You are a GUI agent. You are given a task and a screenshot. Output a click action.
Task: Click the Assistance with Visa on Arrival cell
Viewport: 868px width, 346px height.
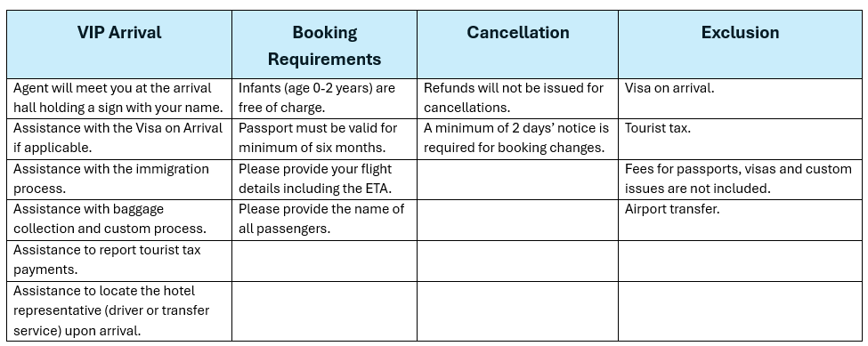(119, 139)
